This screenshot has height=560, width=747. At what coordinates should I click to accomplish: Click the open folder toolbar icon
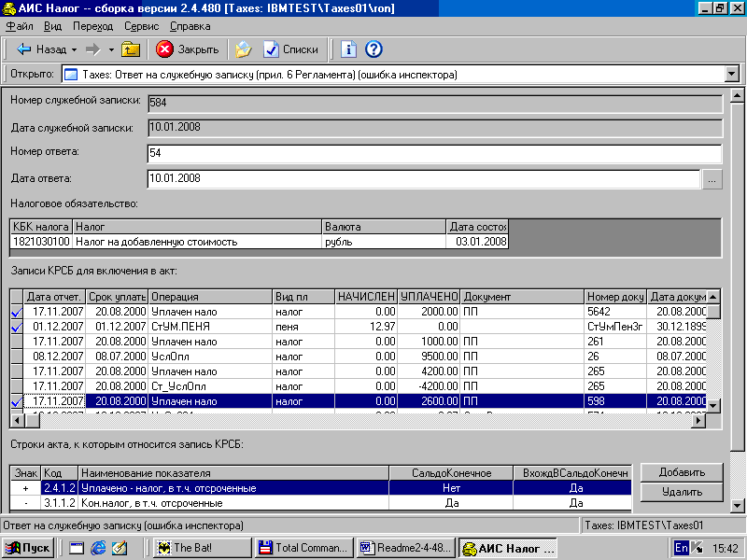(243, 49)
